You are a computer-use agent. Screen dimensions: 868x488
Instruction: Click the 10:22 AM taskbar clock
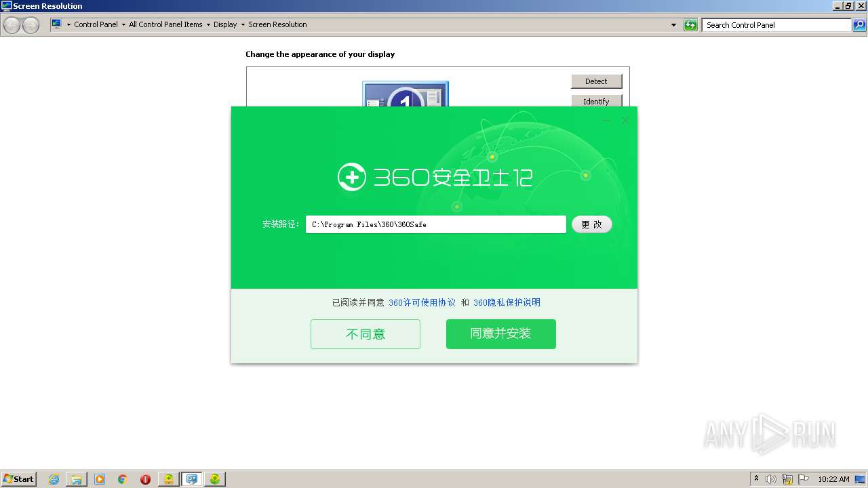pos(833,479)
